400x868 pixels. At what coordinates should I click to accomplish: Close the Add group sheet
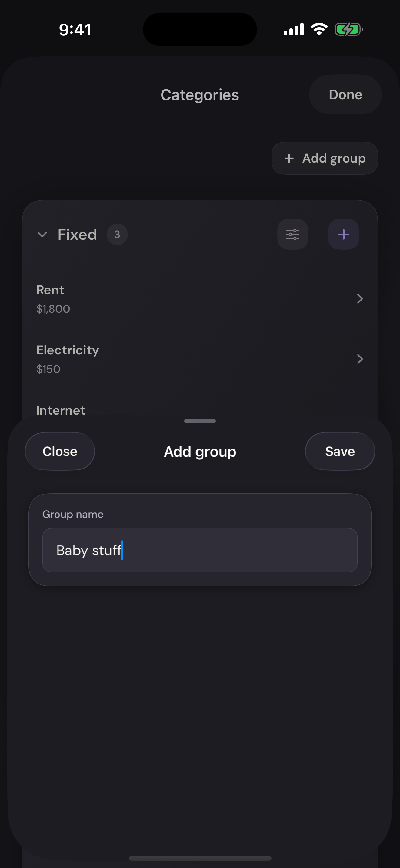[x=60, y=451]
